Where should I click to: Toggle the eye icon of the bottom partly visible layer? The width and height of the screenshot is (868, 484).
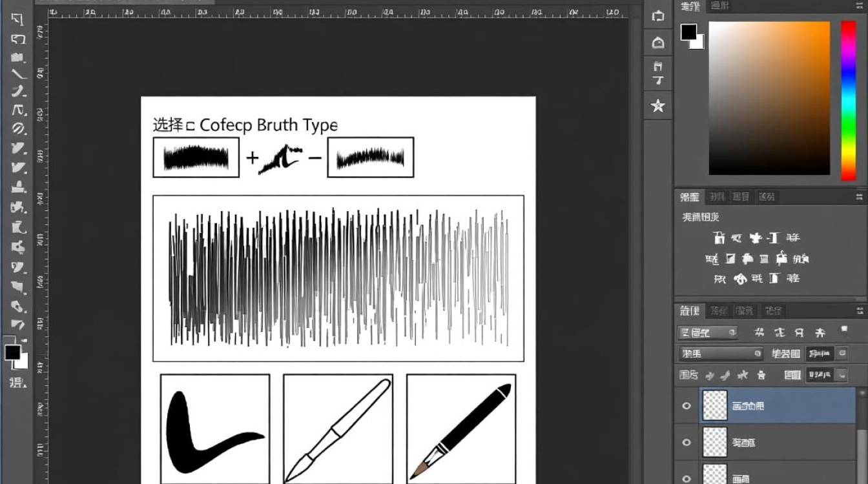pos(687,478)
